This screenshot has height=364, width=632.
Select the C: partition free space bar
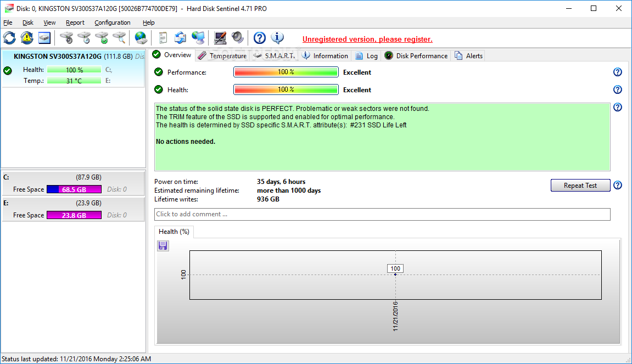tap(74, 189)
